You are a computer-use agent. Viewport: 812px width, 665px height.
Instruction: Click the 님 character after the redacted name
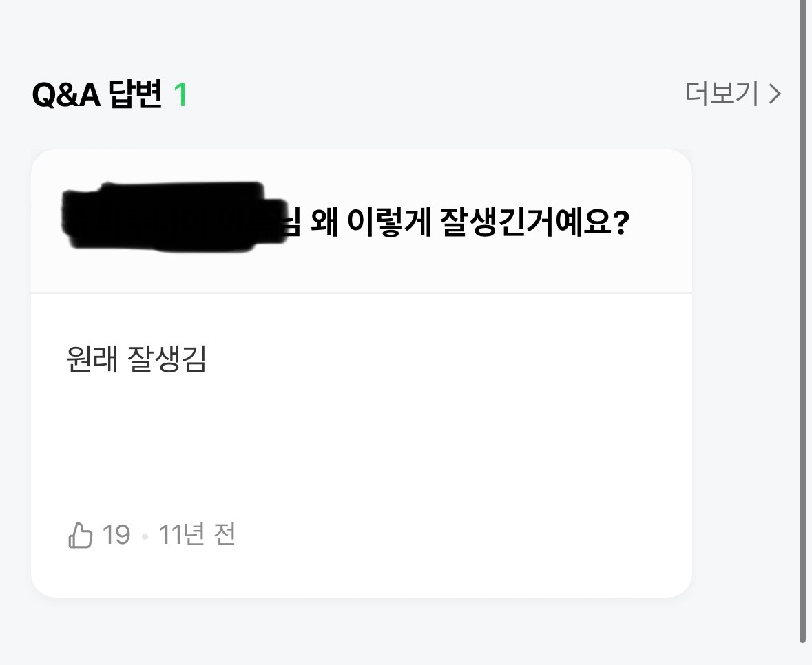click(295, 225)
